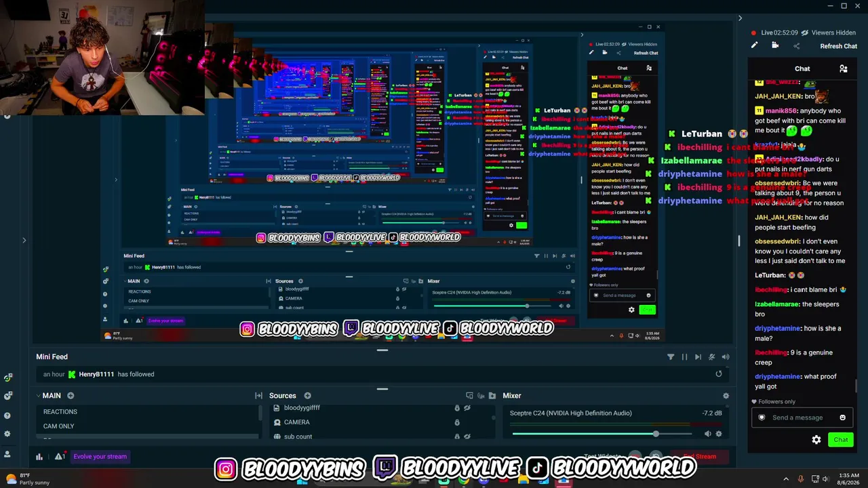Show the hidden bloodyygiffff source

[x=467, y=408]
